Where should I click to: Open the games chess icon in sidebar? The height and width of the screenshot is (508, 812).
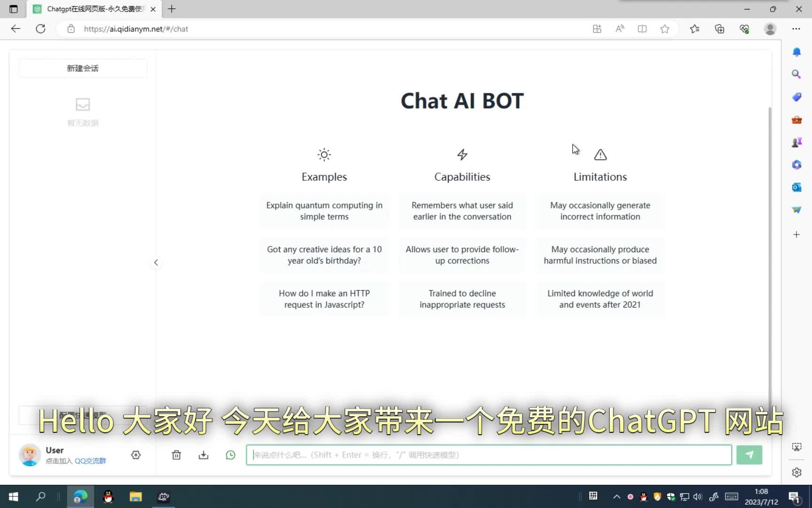click(796, 142)
